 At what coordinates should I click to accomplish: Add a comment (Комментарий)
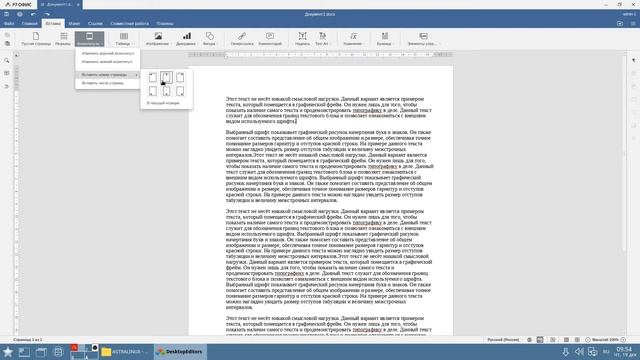pos(270,39)
